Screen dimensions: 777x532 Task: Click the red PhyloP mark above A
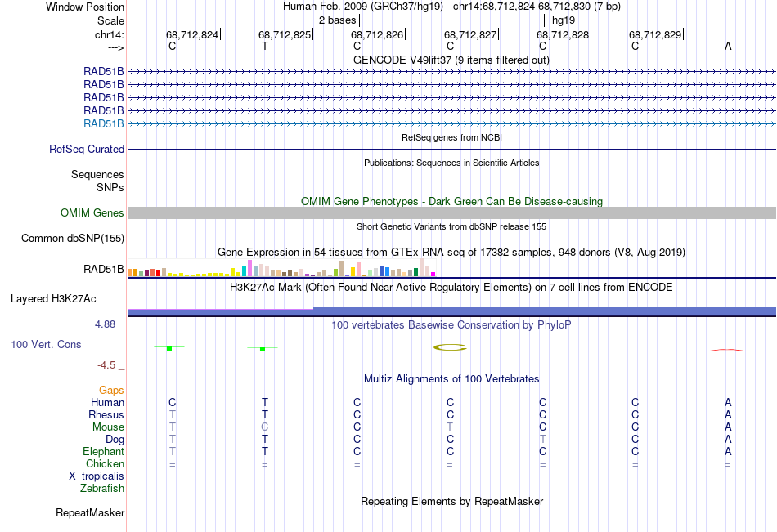(x=727, y=350)
